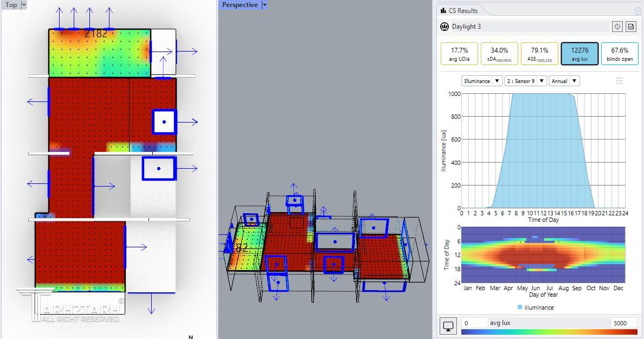
Task: Open the chart hamburger menu icon
Action: (x=619, y=81)
